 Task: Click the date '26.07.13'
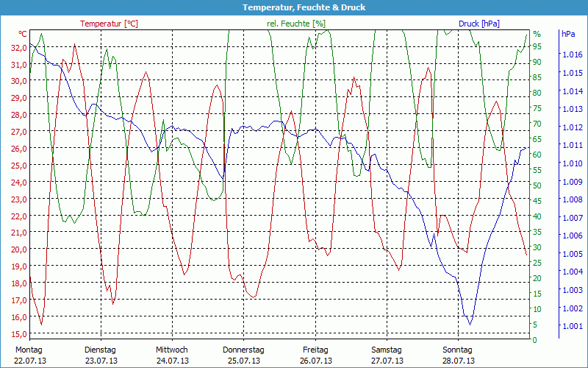coord(316,361)
